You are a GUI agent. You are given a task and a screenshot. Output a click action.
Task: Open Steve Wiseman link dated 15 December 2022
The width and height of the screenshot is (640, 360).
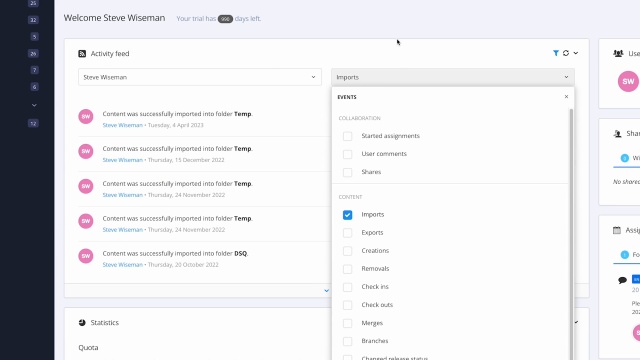tap(122, 160)
